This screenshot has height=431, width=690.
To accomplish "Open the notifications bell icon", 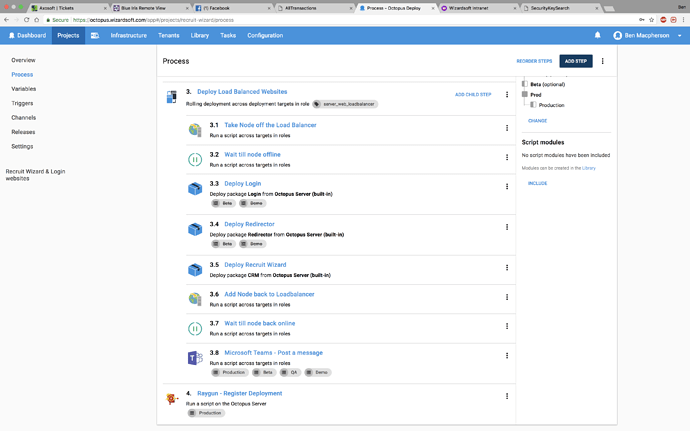I will coord(597,35).
